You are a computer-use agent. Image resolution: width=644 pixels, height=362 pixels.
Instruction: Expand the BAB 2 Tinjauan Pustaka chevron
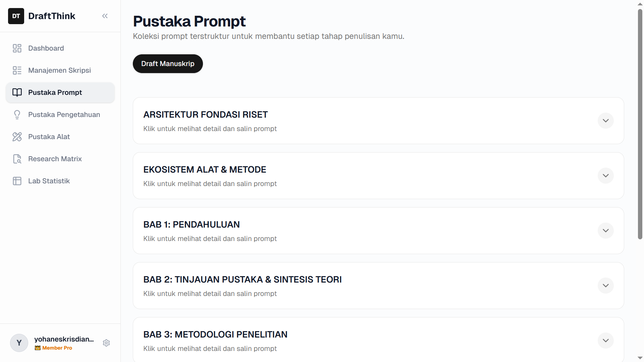[x=605, y=285]
